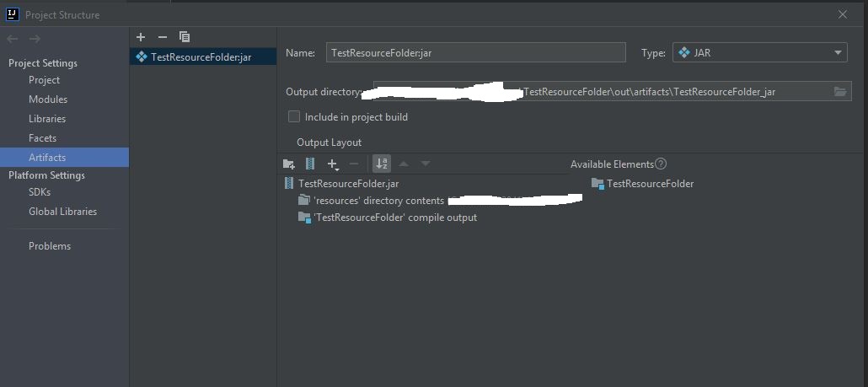Viewport: 868px width, 387px height.
Task: Open Modules settings page
Action: [48, 99]
